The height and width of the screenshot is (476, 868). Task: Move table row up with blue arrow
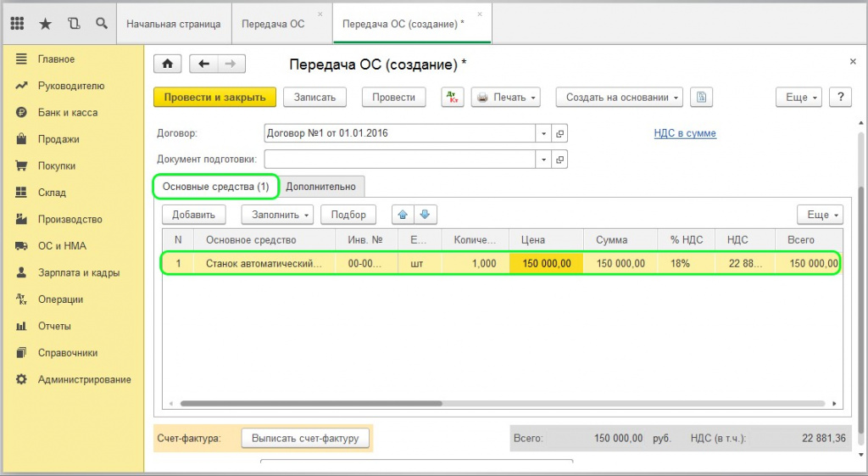point(403,215)
